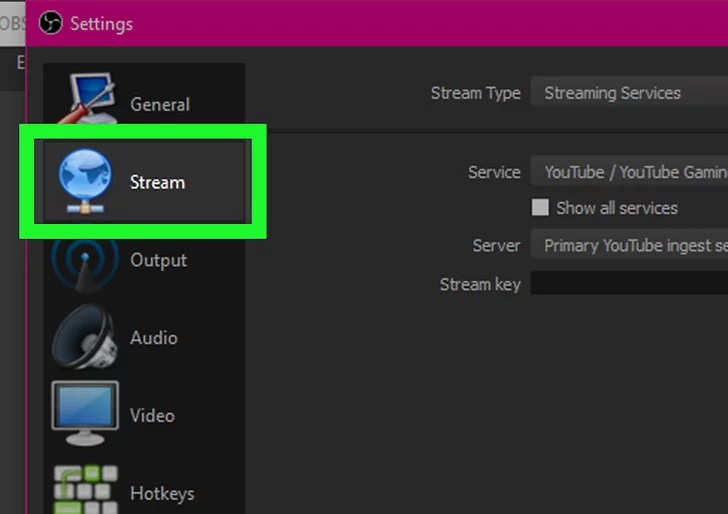This screenshot has height=514, width=728.
Task: Click the General wrench and monitor icon
Action: pos(87,100)
